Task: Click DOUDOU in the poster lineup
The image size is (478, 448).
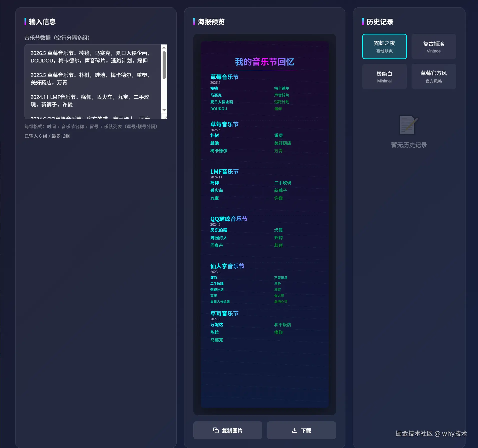Action: click(x=219, y=109)
